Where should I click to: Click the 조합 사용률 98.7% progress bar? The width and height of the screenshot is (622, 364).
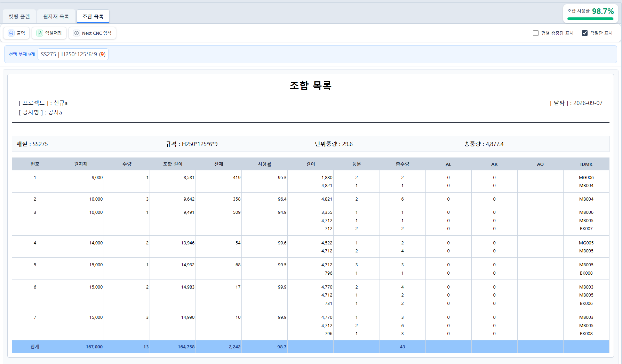pyautogui.click(x=590, y=19)
